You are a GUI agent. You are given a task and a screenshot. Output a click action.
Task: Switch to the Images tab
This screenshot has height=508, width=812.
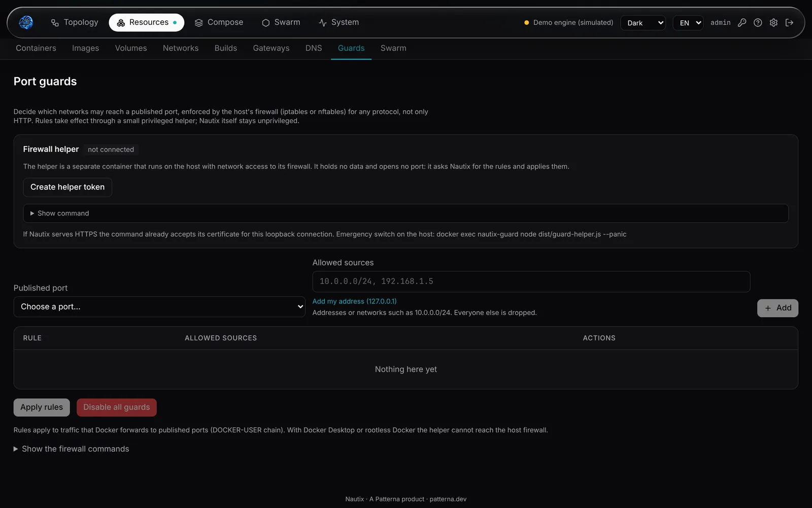pos(85,48)
